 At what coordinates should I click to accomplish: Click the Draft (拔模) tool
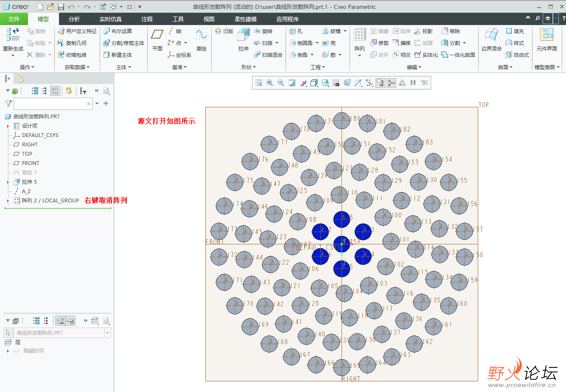(x=331, y=31)
